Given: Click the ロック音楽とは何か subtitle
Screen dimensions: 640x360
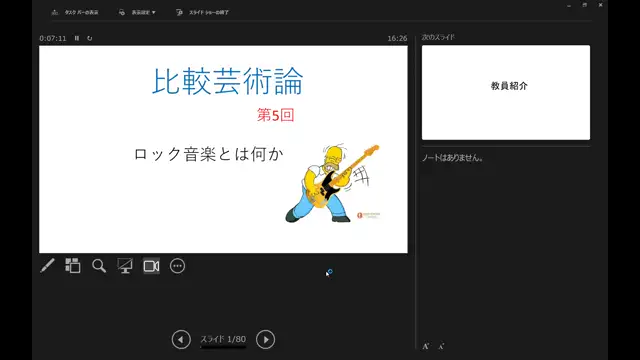Looking at the screenshot, I should (209, 154).
